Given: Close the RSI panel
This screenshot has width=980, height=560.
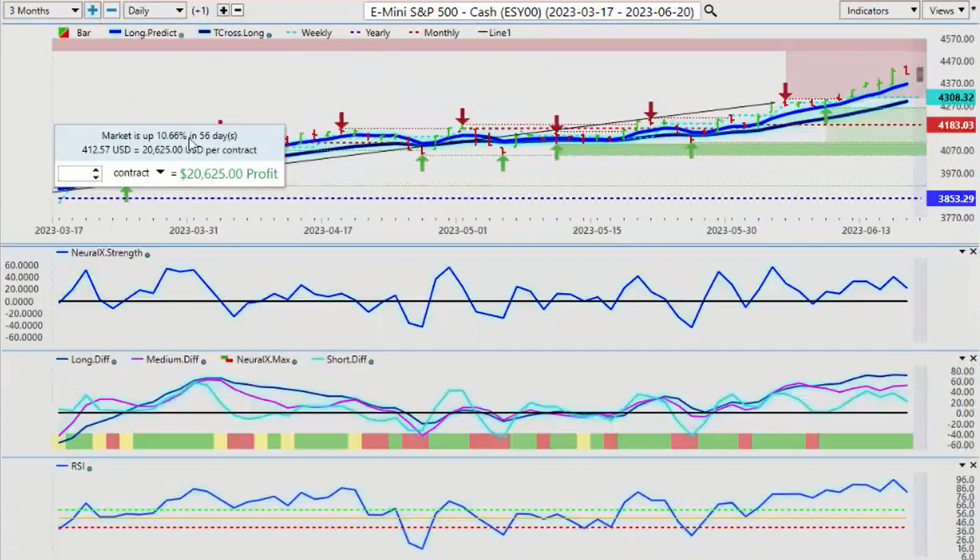Looking at the screenshot, I should pos(974,465).
